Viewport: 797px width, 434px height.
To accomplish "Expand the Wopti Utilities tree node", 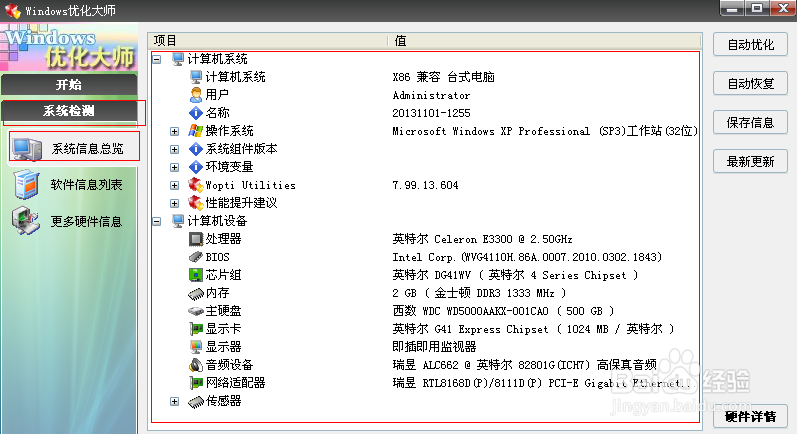I will click(x=174, y=185).
